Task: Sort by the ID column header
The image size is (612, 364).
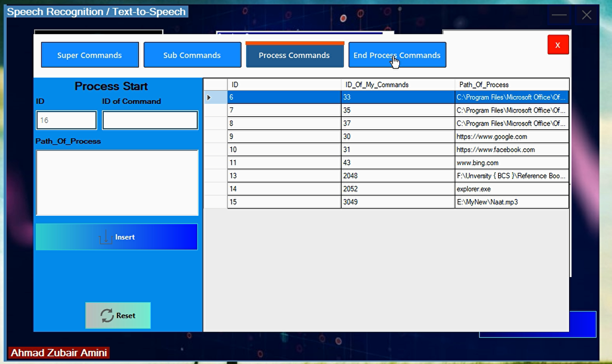Action: (x=283, y=84)
